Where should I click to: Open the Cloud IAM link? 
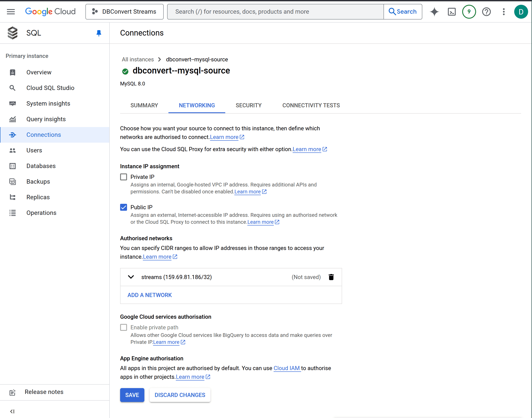(287, 368)
